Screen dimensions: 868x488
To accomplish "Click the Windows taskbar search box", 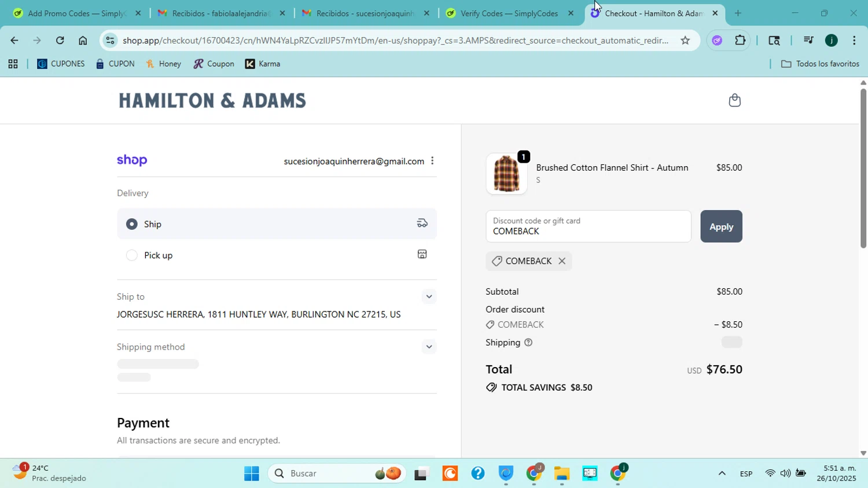I will [337, 474].
